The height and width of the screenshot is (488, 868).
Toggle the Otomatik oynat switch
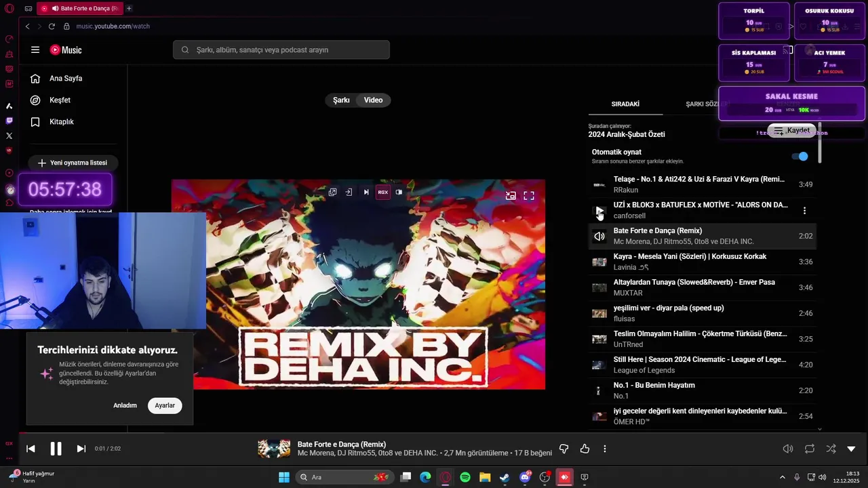[x=800, y=157]
